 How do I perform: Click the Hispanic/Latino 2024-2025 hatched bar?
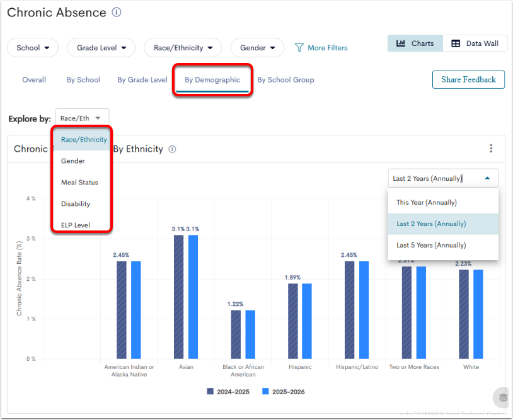pyautogui.click(x=349, y=310)
